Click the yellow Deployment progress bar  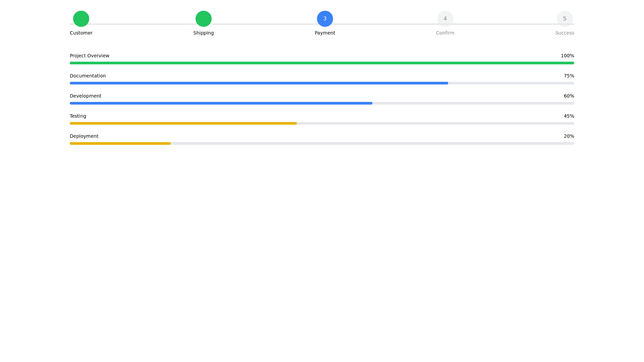pyautogui.click(x=120, y=143)
